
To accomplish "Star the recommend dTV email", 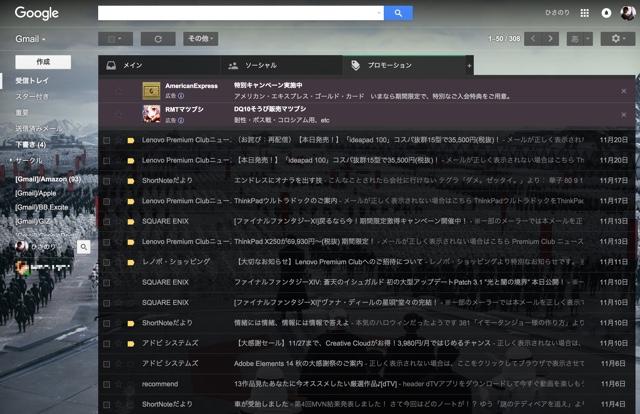I will coord(119,384).
